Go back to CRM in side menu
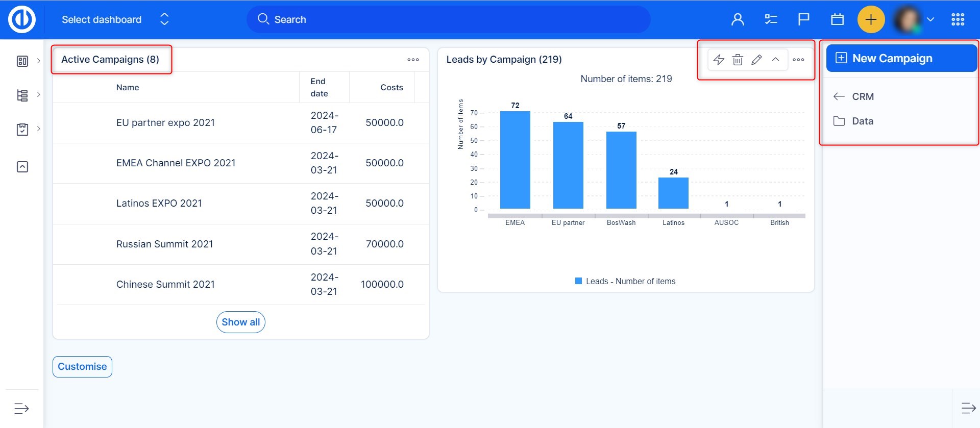 (862, 96)
